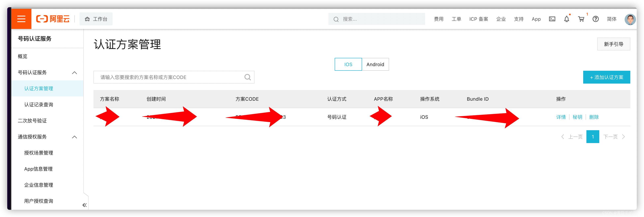Click 添加认证方案 button
This screenshot has width=644, height=217.
607,77
